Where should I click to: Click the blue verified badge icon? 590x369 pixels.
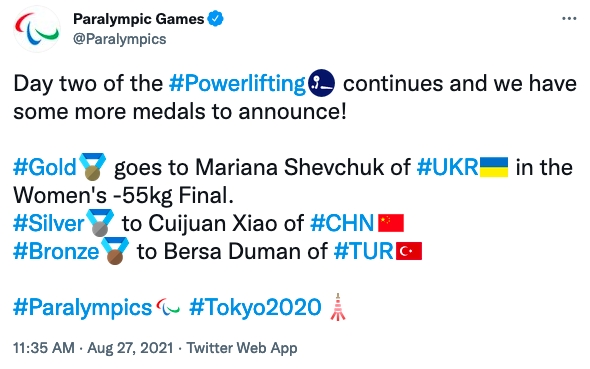pyautogui.click(x=216, y=19)
